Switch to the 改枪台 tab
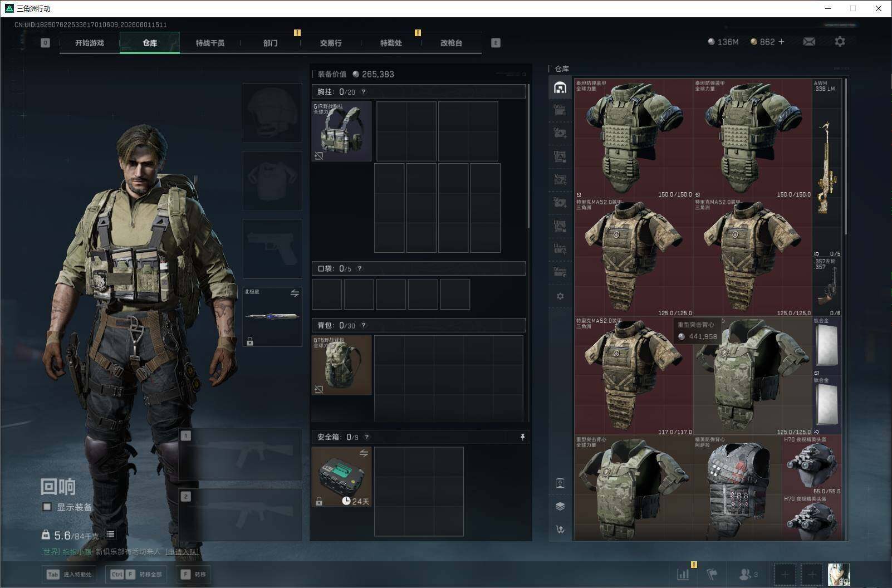892x588 pixels. click(x=451, y=43)
